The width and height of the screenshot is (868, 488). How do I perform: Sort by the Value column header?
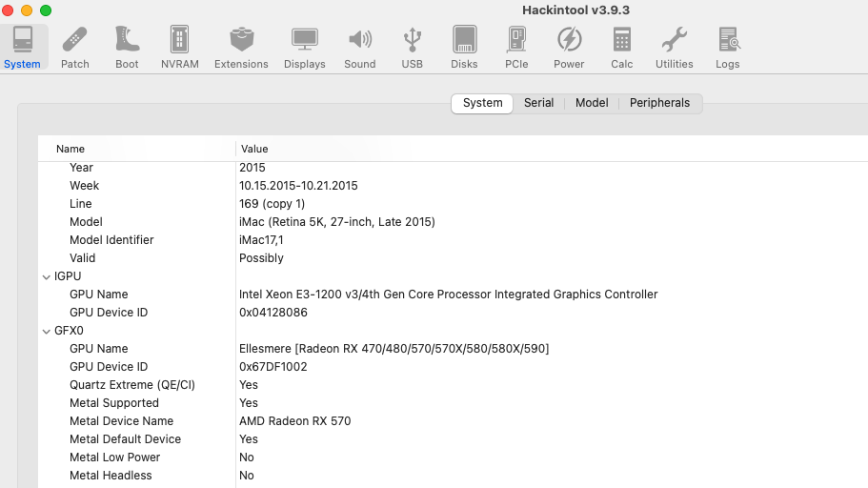pos(552,149)
